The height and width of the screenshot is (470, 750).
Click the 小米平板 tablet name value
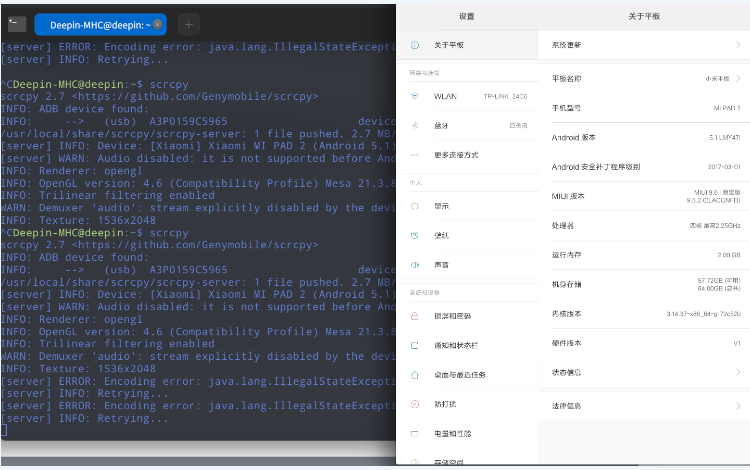tap(717, 78)
